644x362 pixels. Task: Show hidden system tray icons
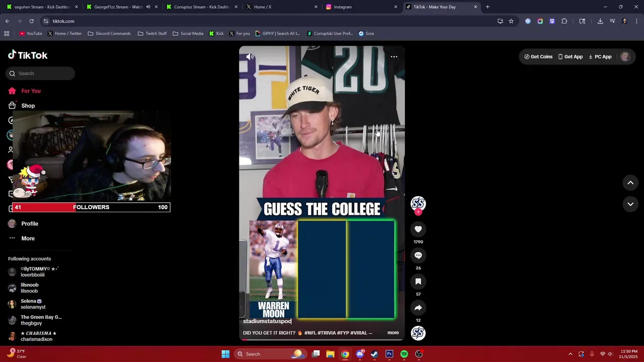[570, 354]
